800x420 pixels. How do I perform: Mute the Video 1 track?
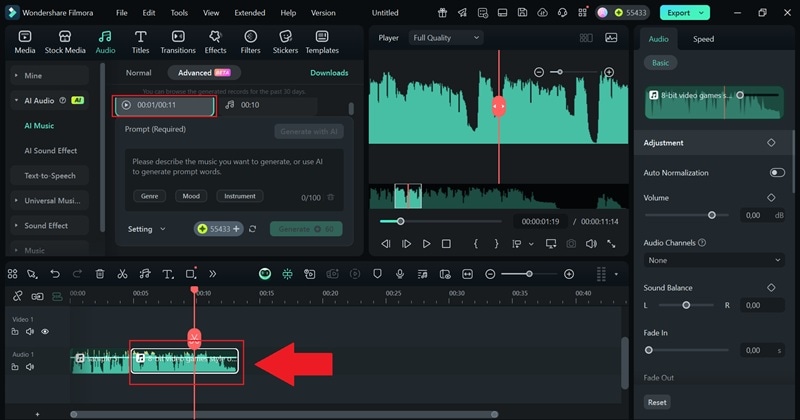click(30, 332)
